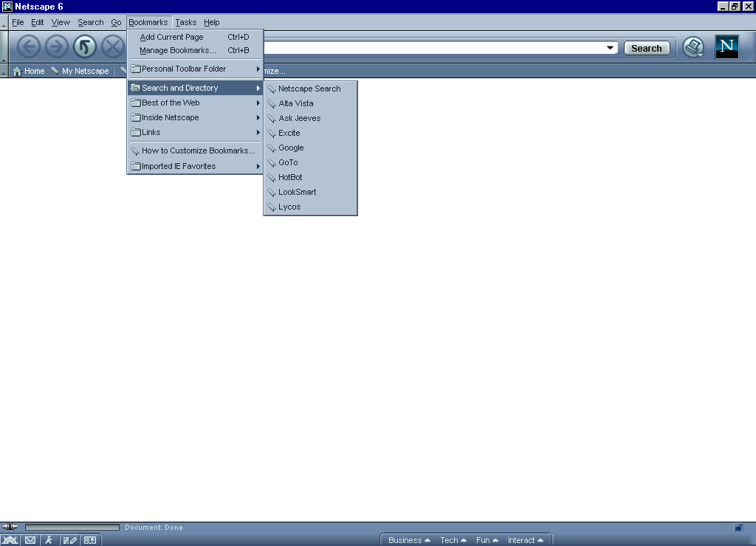Expand the Links bookmark folder
The image size is (756, 546).
(x=195, y=132)
